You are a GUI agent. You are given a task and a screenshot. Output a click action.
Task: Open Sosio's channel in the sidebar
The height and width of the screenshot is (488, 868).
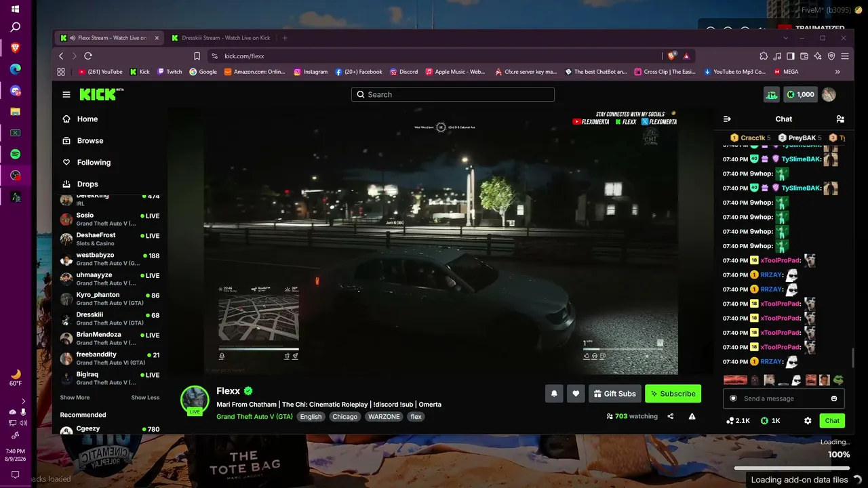click(110, 219)
